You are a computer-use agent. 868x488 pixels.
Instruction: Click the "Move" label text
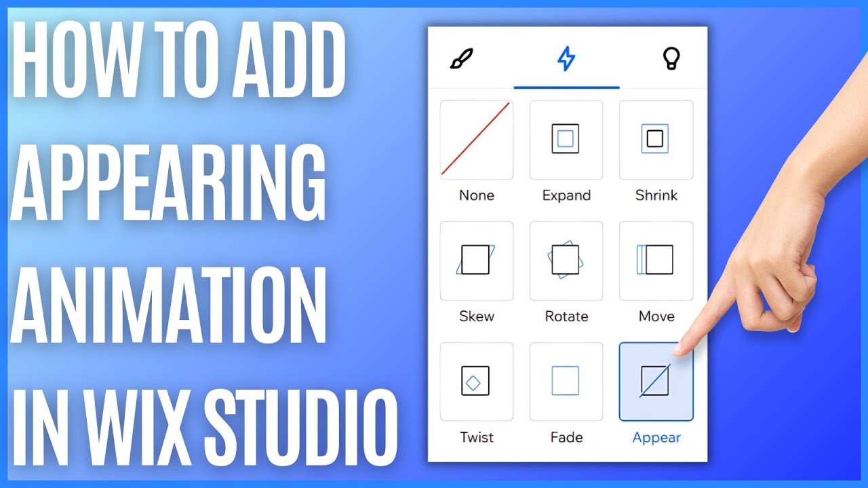coord(656,317)
